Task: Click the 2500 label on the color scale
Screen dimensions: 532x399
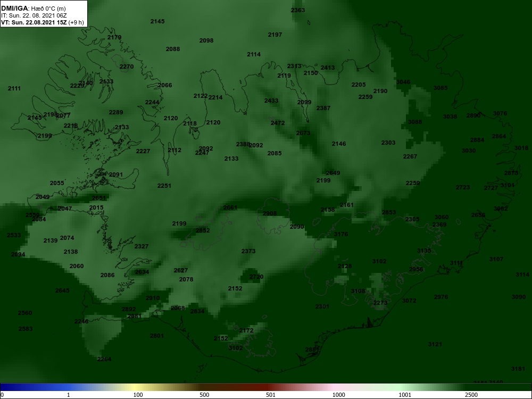Action: (x=471, y=395)
